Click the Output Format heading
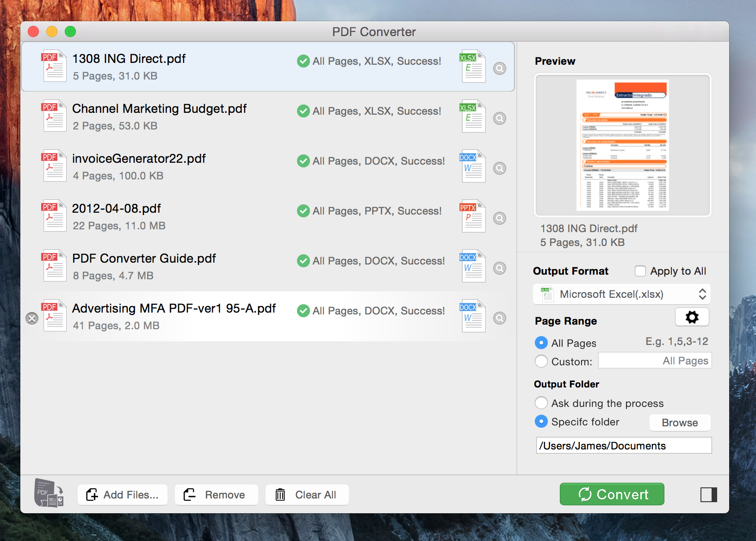 [x=570, y=271]
